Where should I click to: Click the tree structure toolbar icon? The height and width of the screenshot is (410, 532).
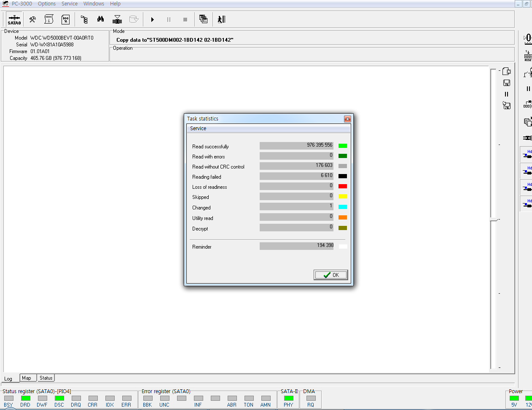tap(84, 19)
